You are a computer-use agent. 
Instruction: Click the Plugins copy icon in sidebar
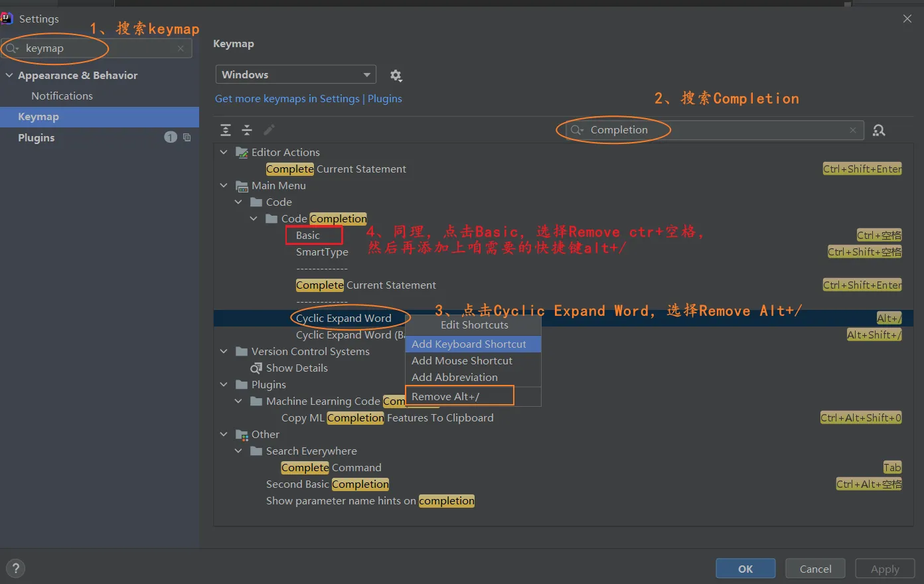coord(187,137)
